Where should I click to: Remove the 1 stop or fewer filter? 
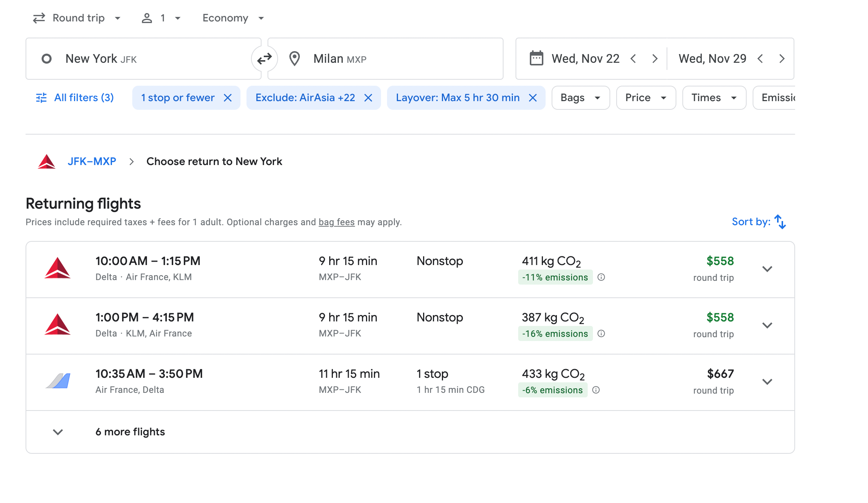coord(228,98)
